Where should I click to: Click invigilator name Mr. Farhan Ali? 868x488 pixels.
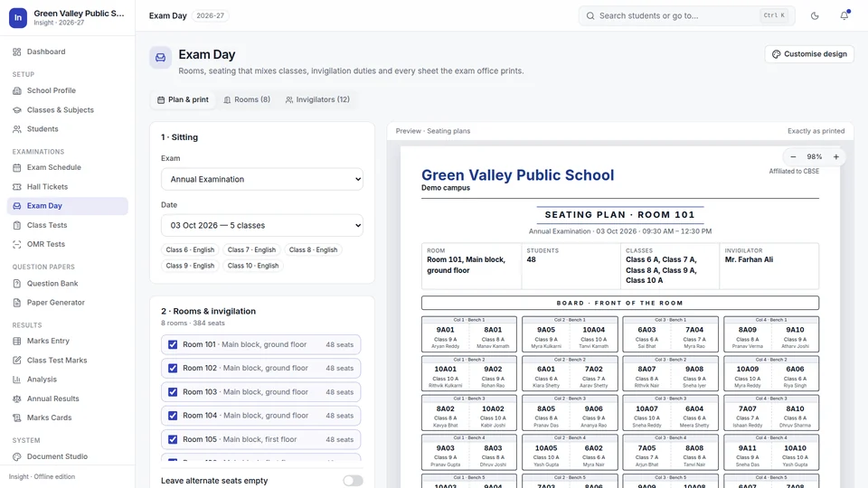(x=749, y=260)
